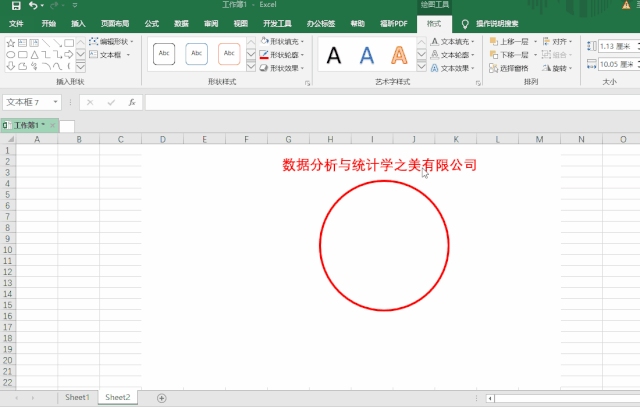Expand the shapes gallery more arrow
The width and height of the screenshot is (640, 407).
coord(81,66)
